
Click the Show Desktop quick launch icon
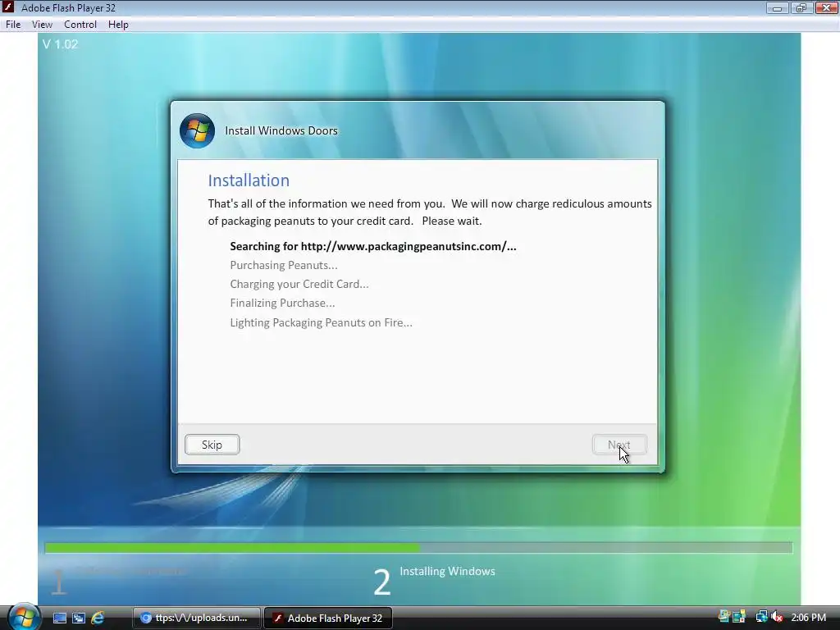[x=59, y=618]
